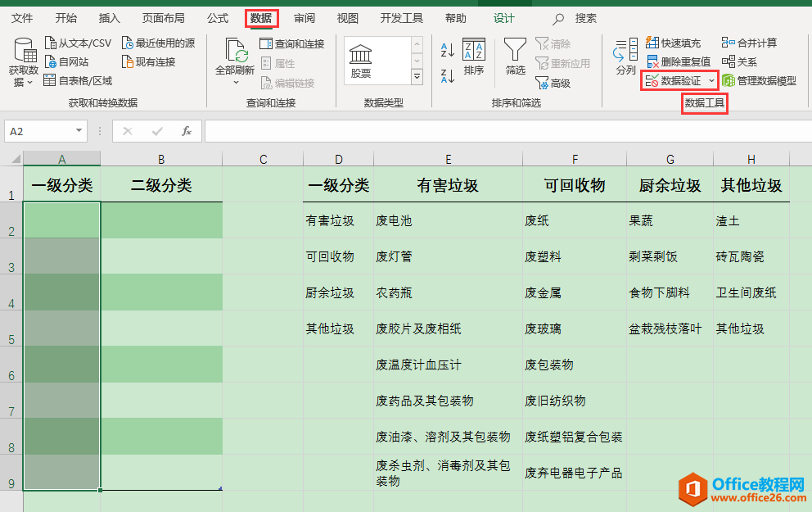812x512 pixels.
Task: Click the 全部刷新 icon
Action: (235, 56)
